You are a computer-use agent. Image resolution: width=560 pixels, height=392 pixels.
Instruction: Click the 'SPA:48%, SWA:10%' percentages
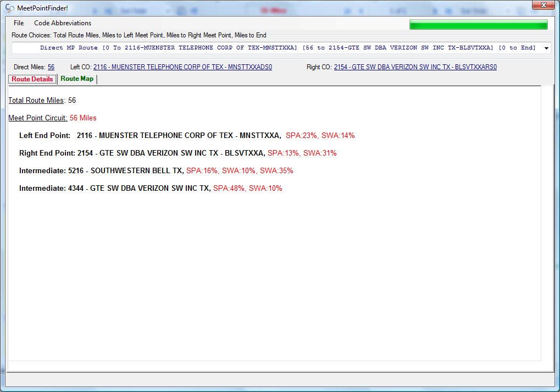pyautogui.click(x=247, y=188)
